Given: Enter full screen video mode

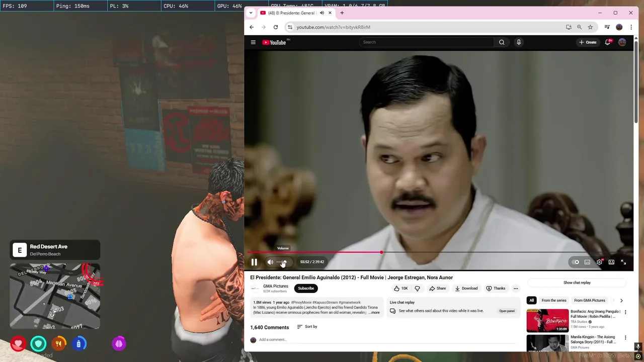Looking at the screenshot, I should pos(623,262).
